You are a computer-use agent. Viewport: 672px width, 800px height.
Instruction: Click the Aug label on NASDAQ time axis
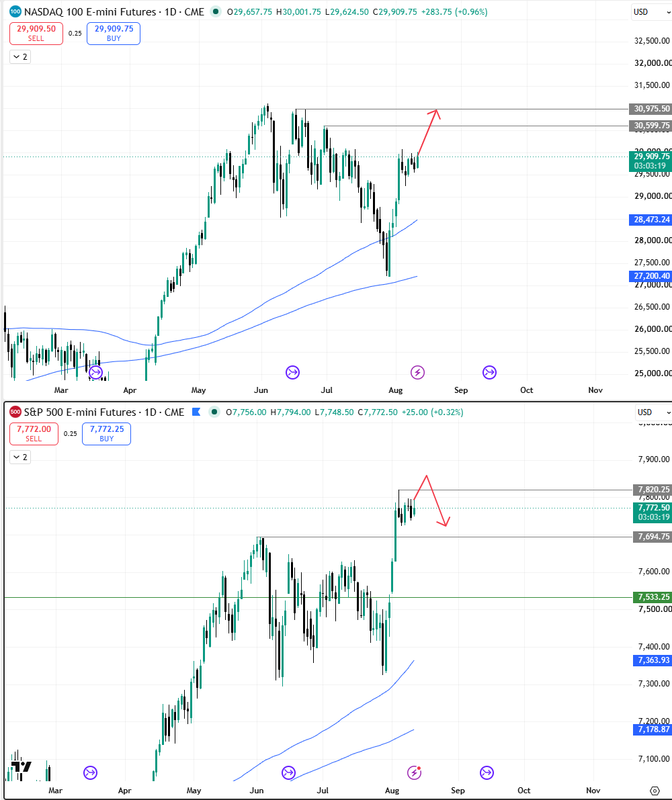tap(395, 390)
